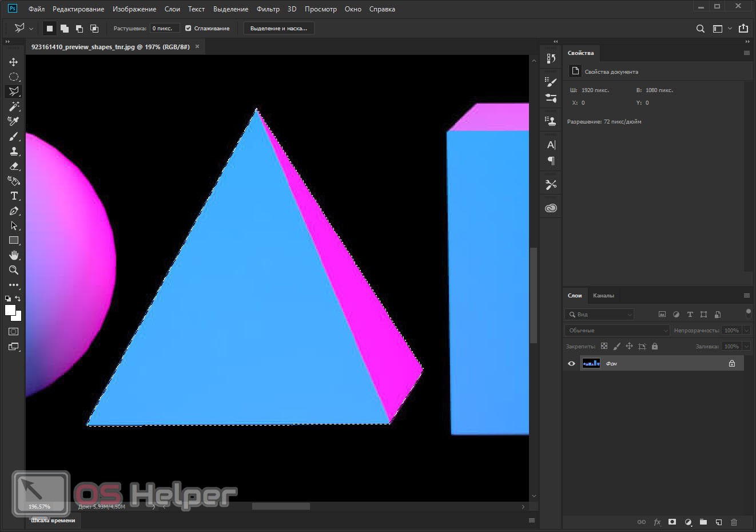Open the Creative Cloud Libraries panel icon

[x=551, y=208]
